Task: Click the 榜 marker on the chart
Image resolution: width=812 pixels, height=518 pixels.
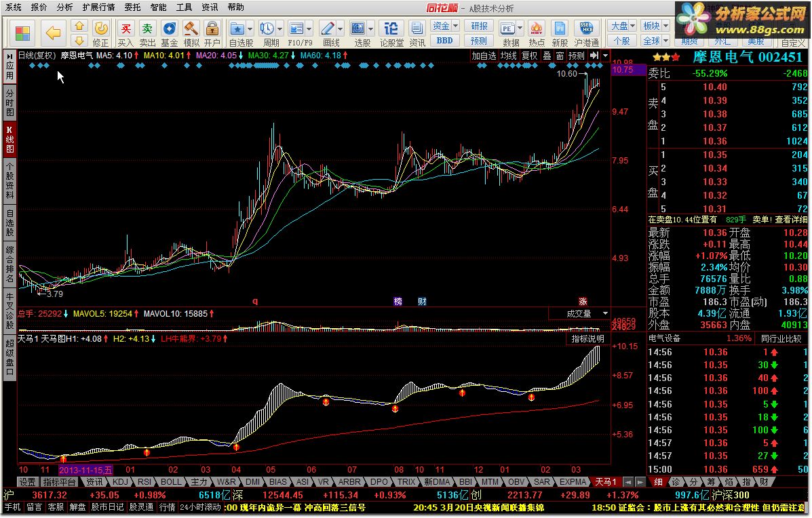Action: click(x=398, y=301)
